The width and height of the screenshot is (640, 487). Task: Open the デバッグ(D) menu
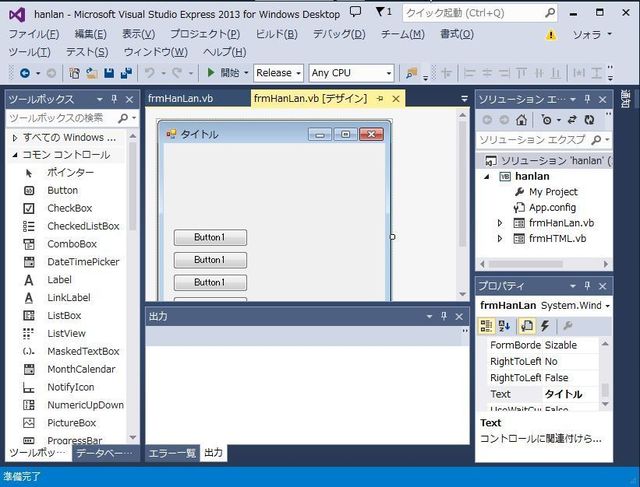coord(339,34)
